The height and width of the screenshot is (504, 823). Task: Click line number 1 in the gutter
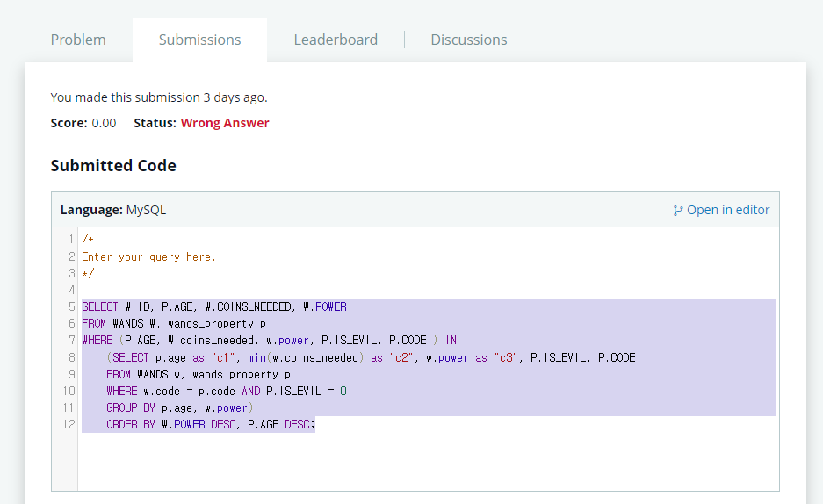(71, 240)
